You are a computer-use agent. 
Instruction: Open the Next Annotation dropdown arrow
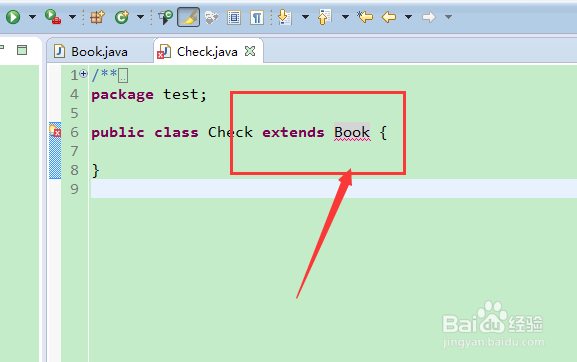coord(305,17)
